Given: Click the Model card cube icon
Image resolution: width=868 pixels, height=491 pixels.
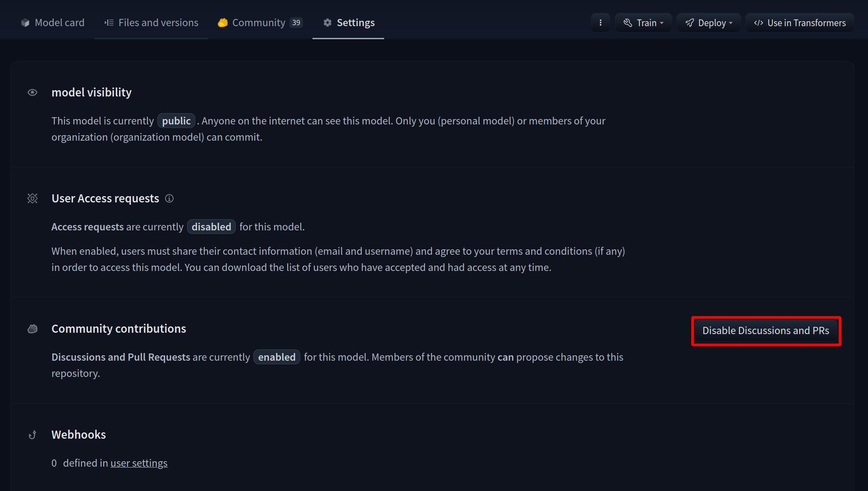Looking at the screenshot, I should tap(25, 23).
